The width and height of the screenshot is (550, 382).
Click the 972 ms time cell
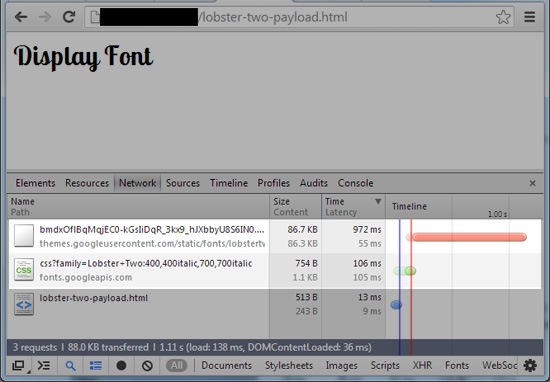click(x=367, y=230)
